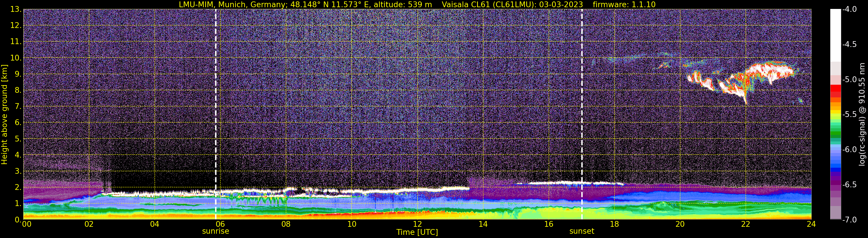868x238 pixels.
Task: Click the 'Vaisala CL61 (CL61LMU): 03-03-2023' label
Action: tap(512, 4)
